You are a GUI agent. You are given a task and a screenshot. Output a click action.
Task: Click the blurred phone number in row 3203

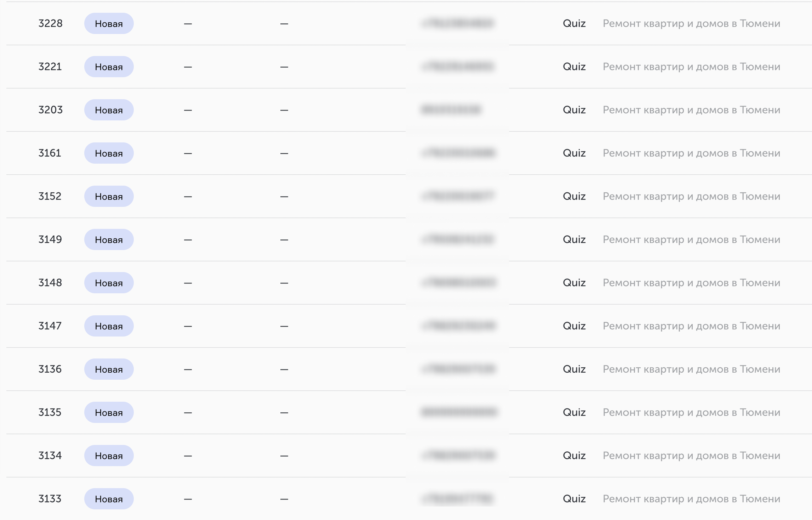(451, 110)
